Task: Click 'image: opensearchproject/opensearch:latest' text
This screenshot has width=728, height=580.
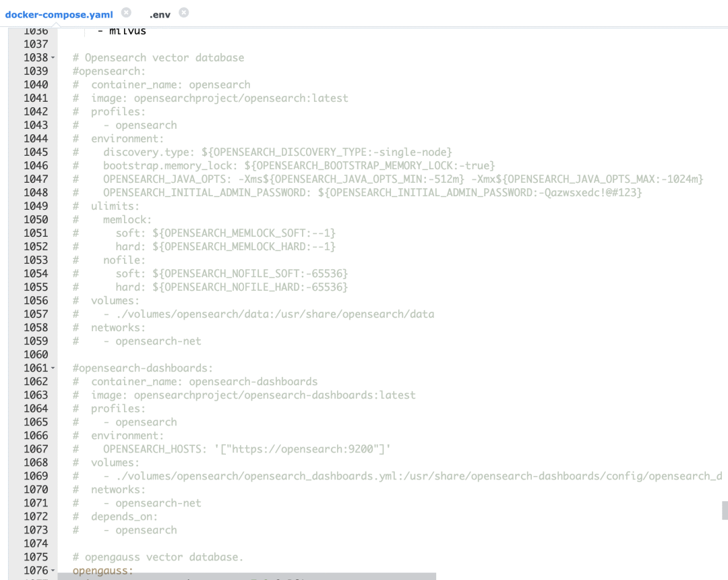Action: point(219,98)
